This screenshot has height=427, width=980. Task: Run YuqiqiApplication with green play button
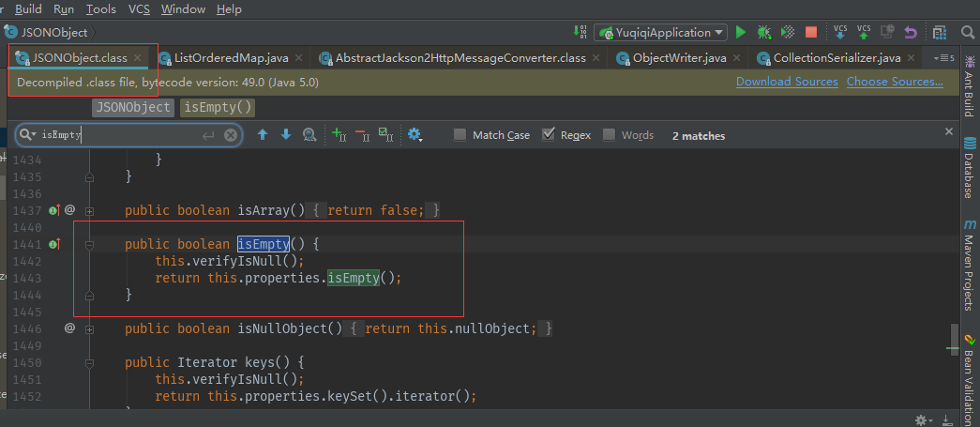741,32
